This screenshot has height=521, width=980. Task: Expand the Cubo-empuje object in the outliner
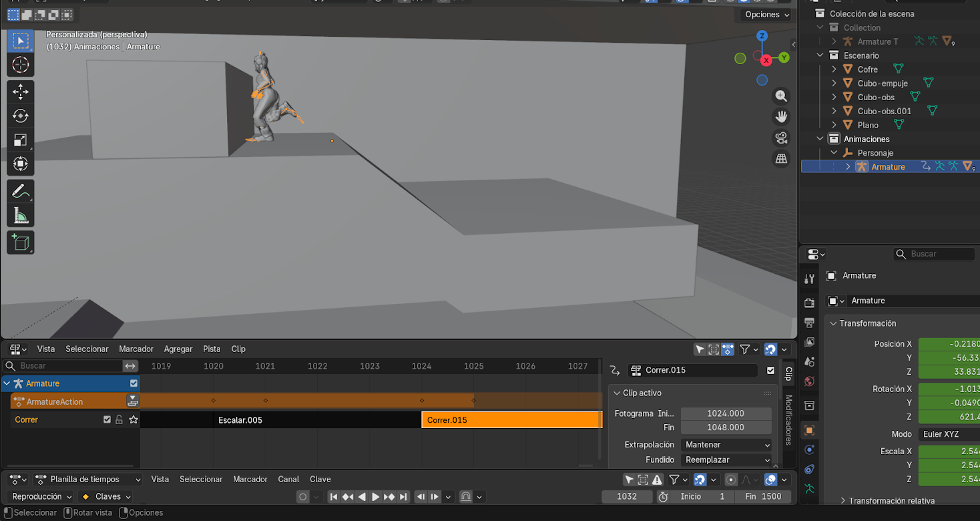[x=834, y=83]
